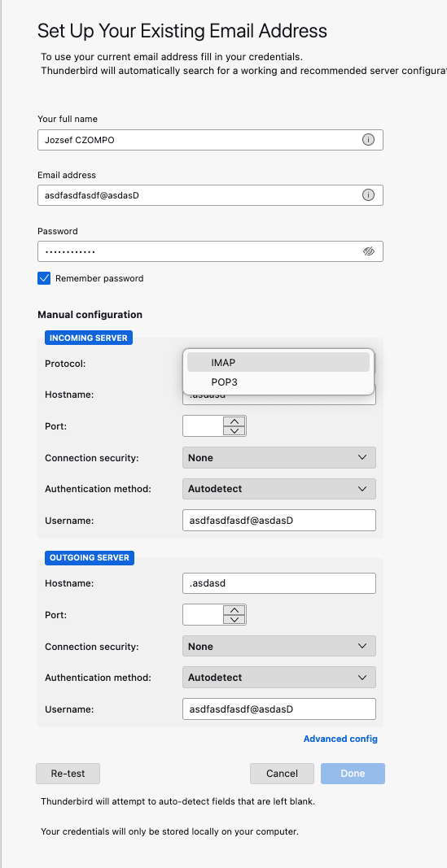The height and width of the screenshot is (868, 447).
Task: Click the info icon in full name field
Action: (368, 139)
